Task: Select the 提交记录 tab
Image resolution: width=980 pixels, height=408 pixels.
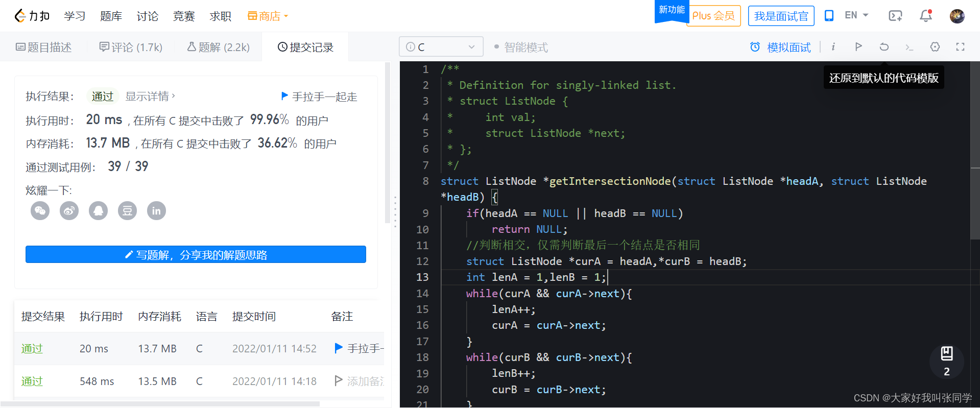Action: click(x=305, y=47)
